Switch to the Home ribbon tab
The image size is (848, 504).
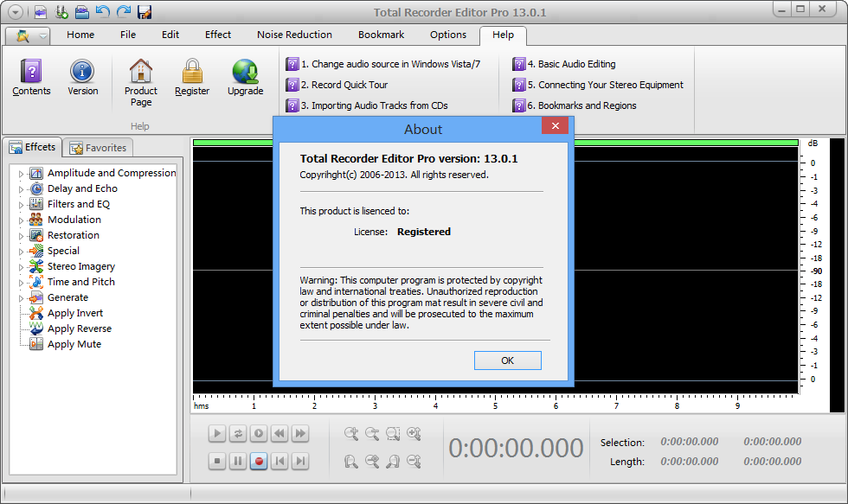coord(80,35)
